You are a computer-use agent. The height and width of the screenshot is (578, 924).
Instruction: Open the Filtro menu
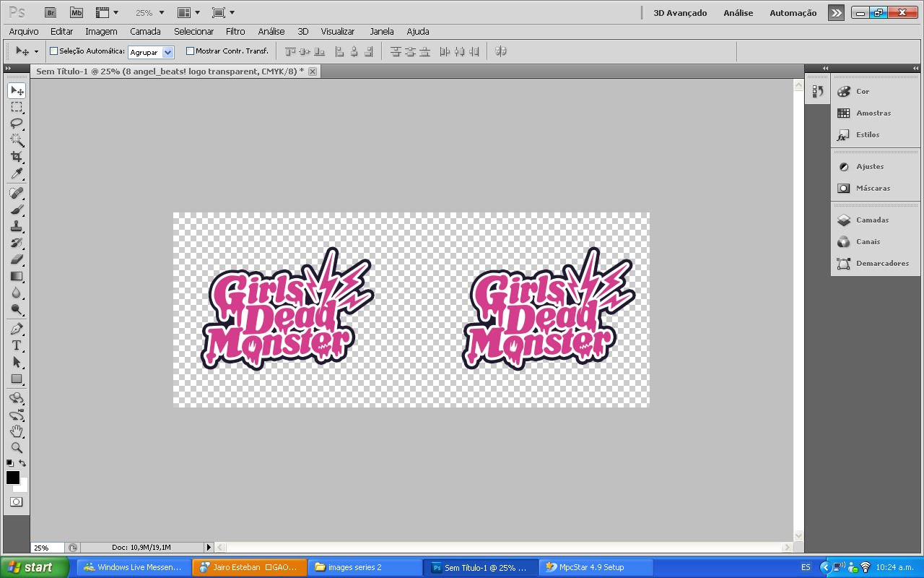point(235,31)
